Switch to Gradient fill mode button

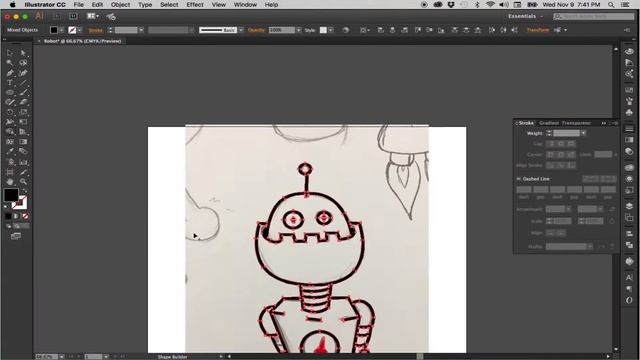click(x=17, y=216)
